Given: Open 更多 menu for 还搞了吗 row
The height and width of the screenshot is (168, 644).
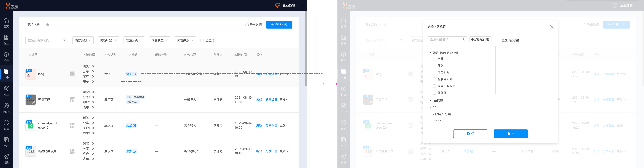Looking at the screenshot, I should (284, 100).
